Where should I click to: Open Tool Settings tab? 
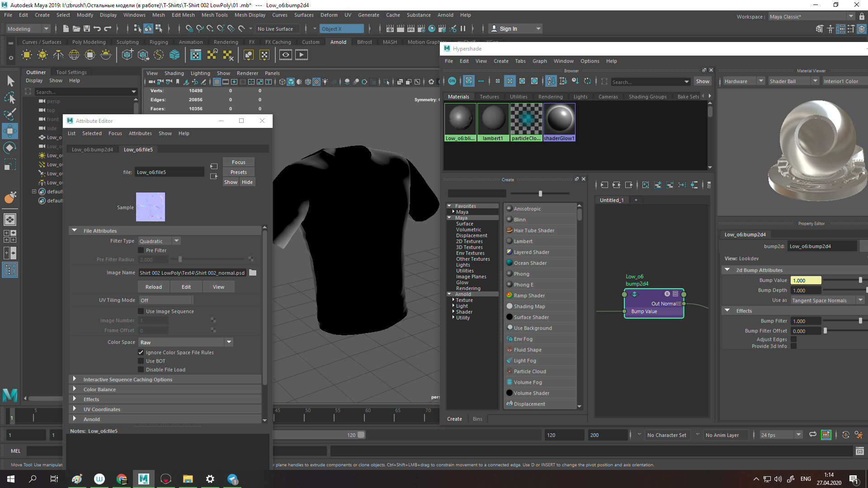point(71,72)
